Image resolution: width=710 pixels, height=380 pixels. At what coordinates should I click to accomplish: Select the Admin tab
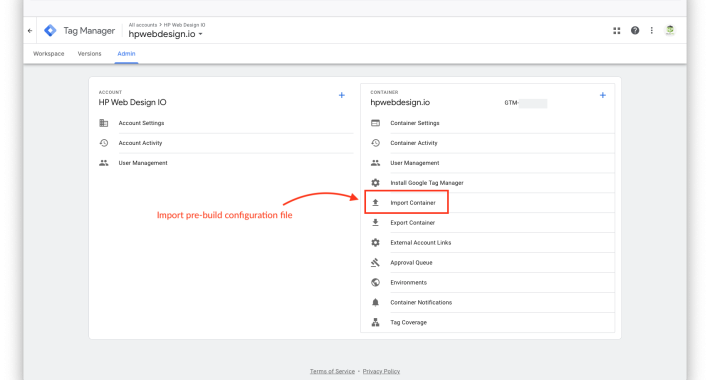(126, 53)
